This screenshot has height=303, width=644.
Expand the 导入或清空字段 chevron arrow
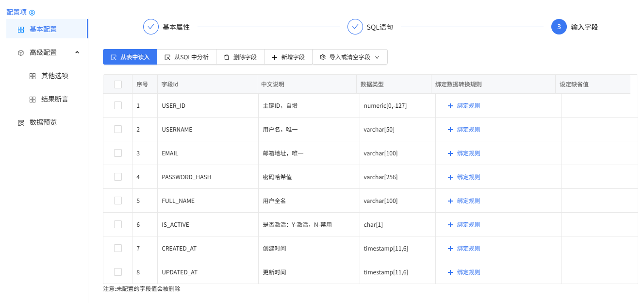[377, 57]
